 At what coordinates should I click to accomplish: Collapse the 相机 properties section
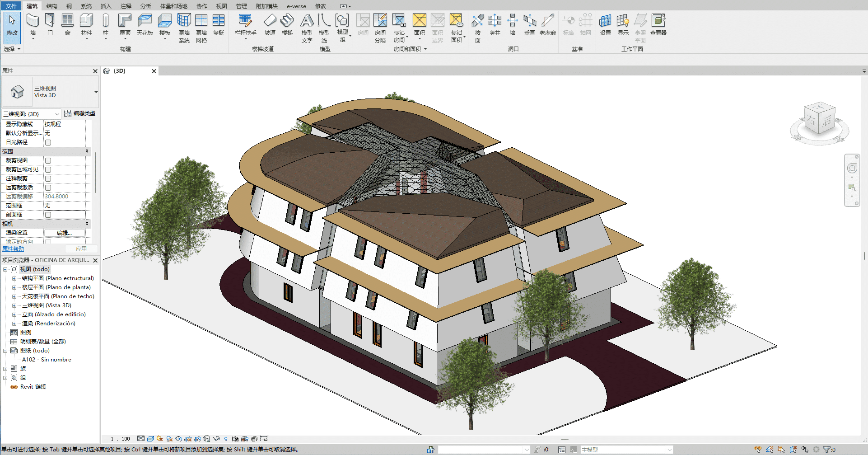point(87,224)
